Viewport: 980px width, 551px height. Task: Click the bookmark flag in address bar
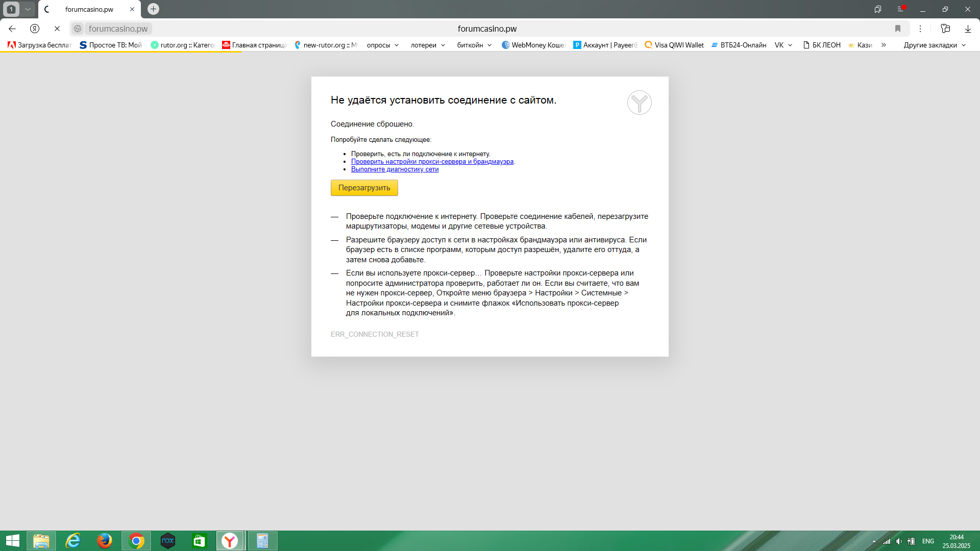(x=898, y=29)
